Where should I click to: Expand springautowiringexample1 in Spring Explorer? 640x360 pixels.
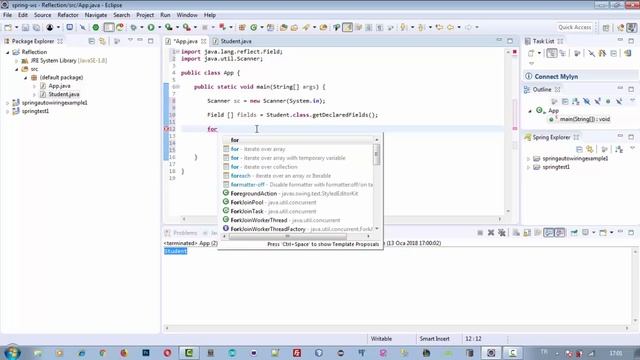pos(528,159)
